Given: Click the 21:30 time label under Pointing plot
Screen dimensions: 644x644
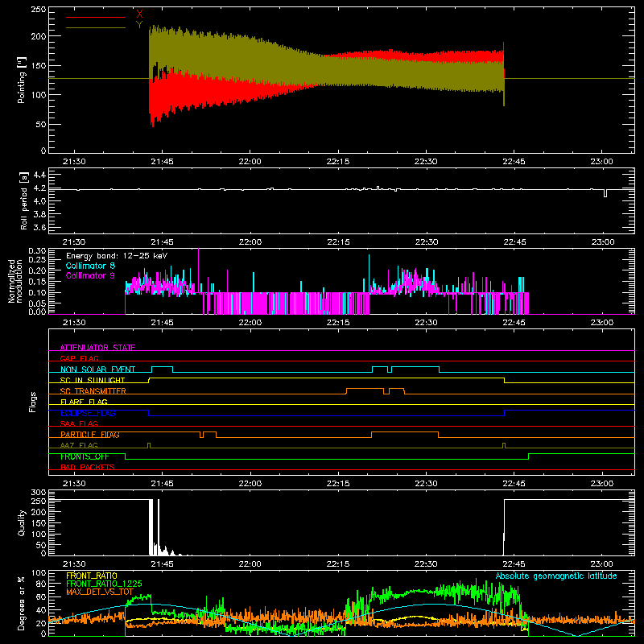Looking at the screenshot, I should point(74,162).
